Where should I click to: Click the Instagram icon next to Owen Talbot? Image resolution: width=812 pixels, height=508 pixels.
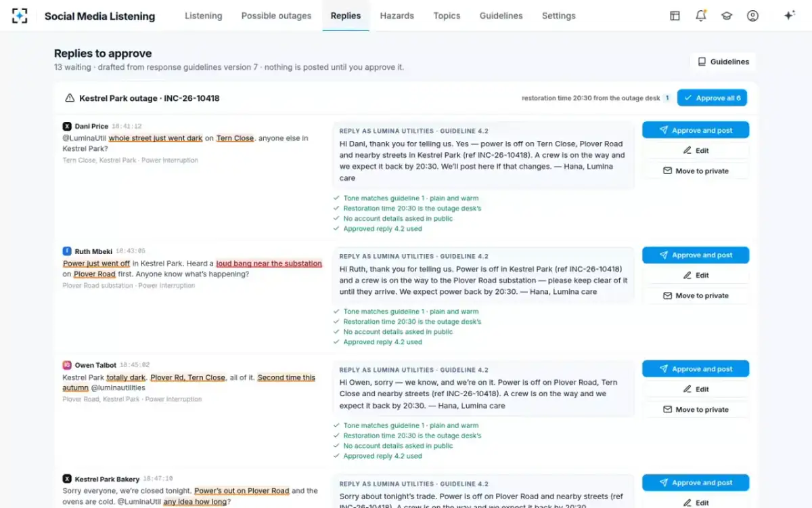[67, 365]
